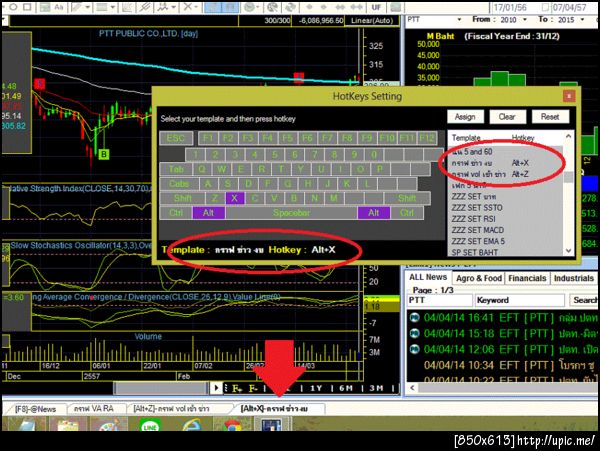Click the Clear button in HotKeys Setting

507,117
